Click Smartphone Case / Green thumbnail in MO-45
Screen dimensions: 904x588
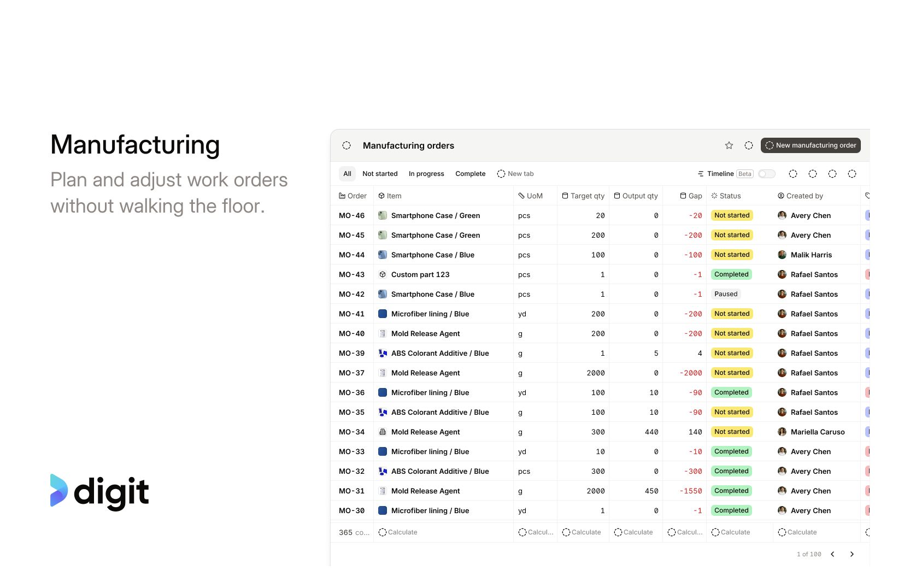383,235
